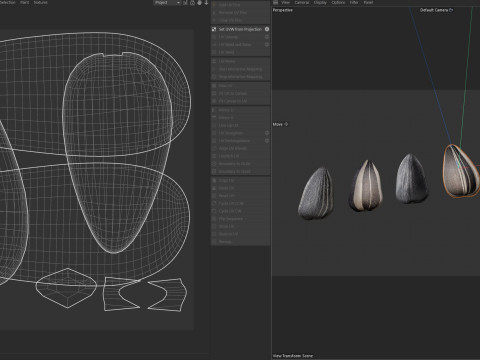This screenshot has height=360, width=480.
Task: Click the Remove UV Pins command icon
Action: pos(214,13)
